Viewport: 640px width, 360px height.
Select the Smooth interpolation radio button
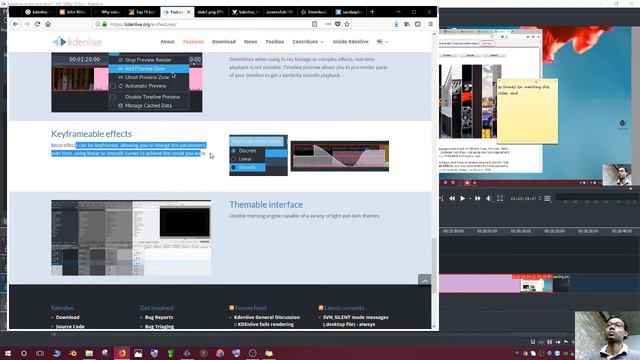click(x=234, y=167)
